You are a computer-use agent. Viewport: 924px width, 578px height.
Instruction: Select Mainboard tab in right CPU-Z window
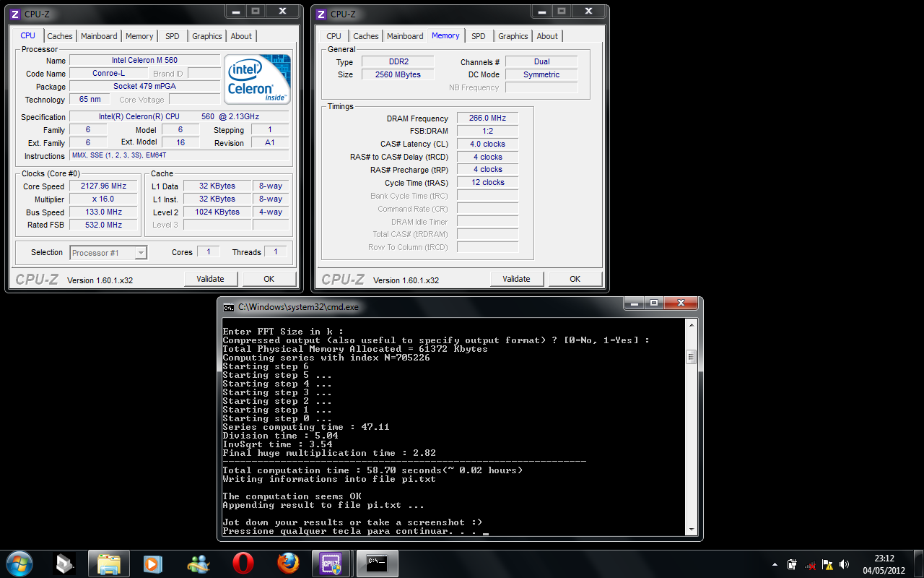pos(405,36)
